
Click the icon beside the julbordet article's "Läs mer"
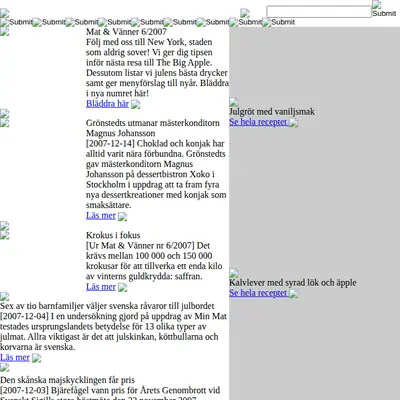pyautogui.click(x=37, y=358)
